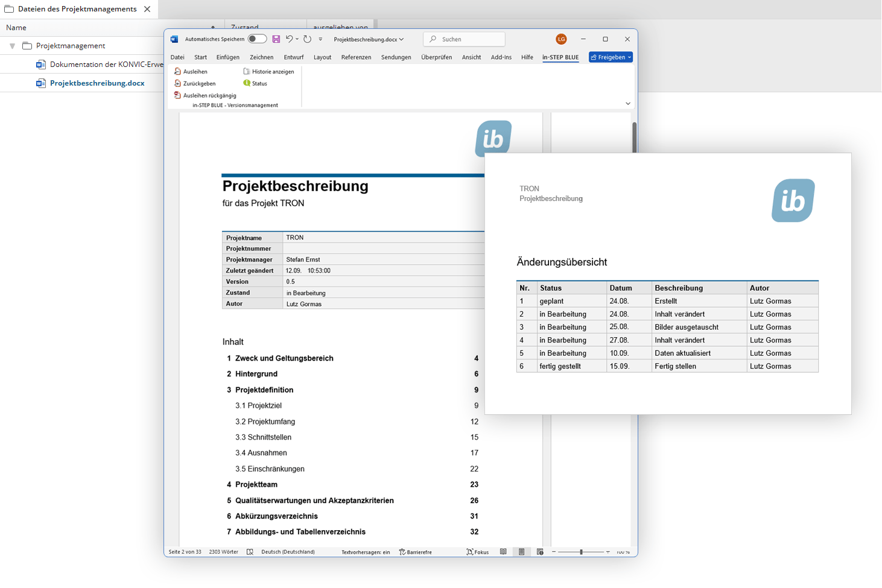Collapse the Projektmanagement folder tree
Screen dimensions: 882x588
click(x=12, y=46)
